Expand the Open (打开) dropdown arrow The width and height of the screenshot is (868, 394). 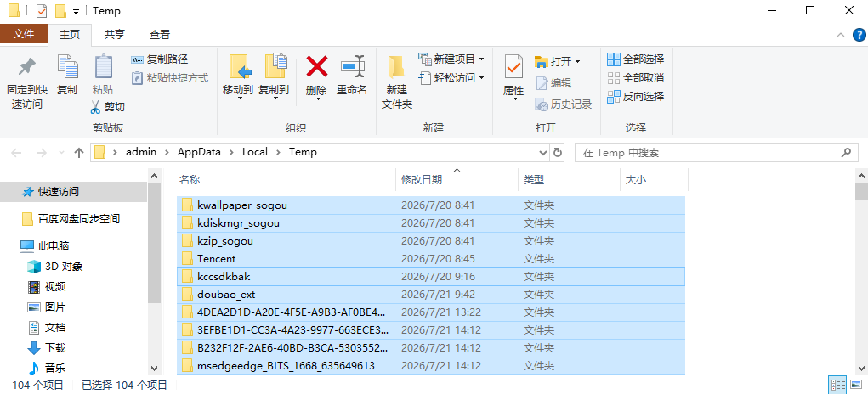click(x=577, y=61)
